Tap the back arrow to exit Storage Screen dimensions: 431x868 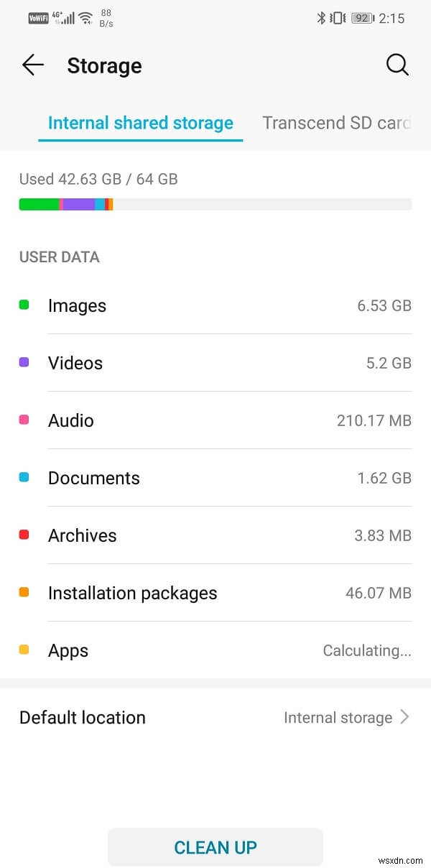pyautogui.click(x=32, y=65)
